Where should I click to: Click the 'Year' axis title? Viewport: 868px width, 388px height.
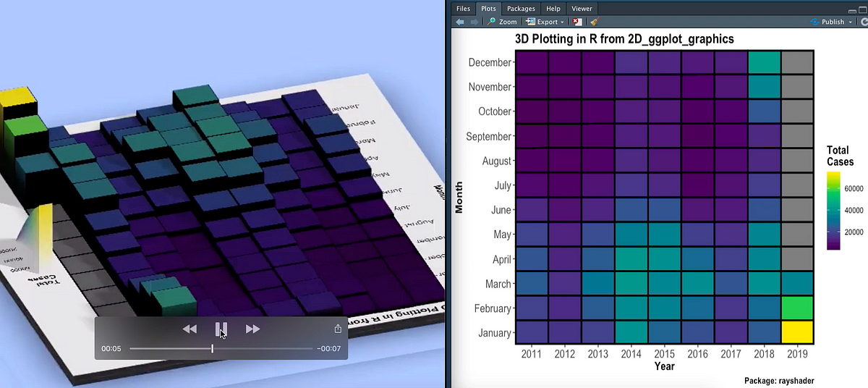[664, 366]
